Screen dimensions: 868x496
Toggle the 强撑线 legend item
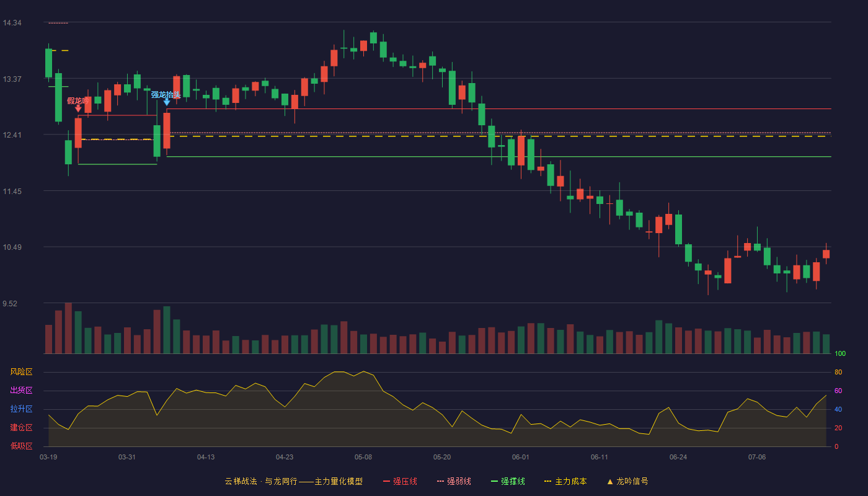point(508,481)
